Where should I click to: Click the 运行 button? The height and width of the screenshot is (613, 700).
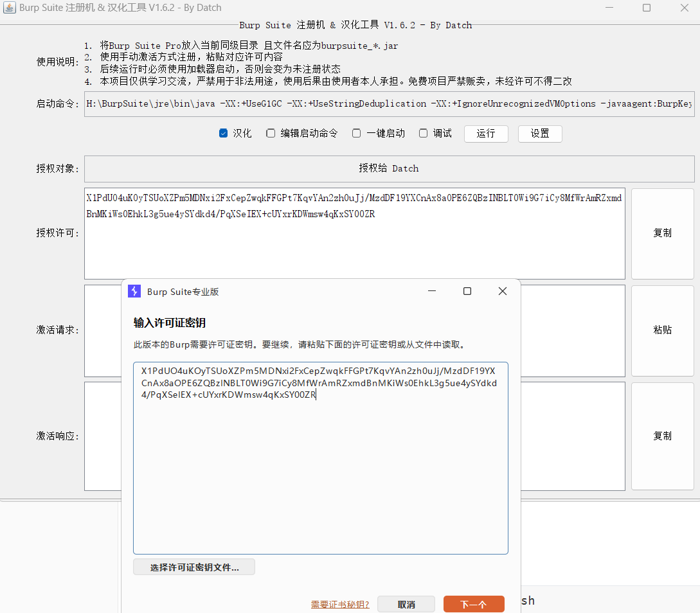[486, 134]
